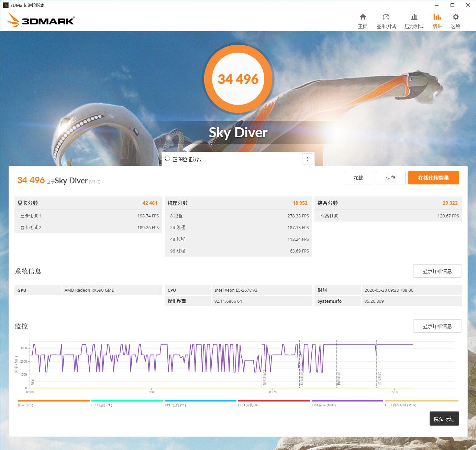This screenshot has height=450, width=476.
Task: Toggle the GPU 温度 graph line
Action: (200, 400)
